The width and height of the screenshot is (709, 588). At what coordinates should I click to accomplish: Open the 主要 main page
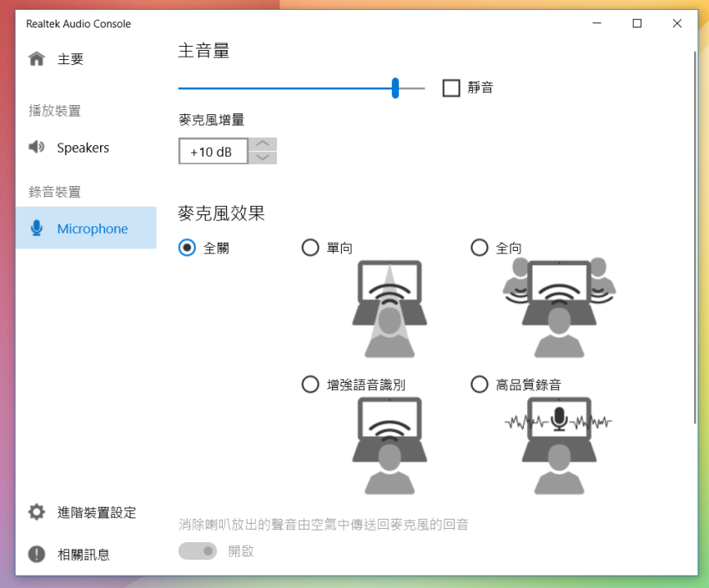click(86, 58)
